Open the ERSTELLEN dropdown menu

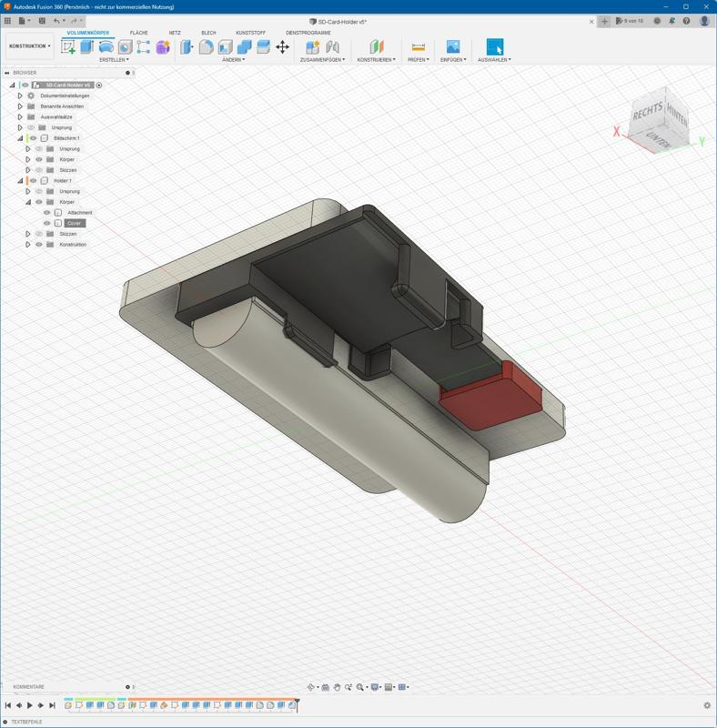pos(114,60)
